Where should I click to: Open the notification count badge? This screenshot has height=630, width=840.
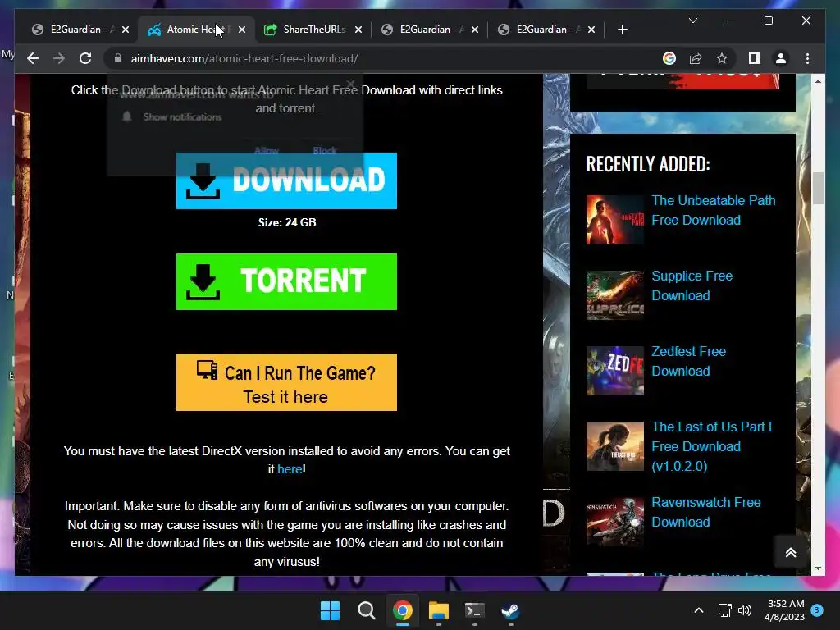pos(817,610)
